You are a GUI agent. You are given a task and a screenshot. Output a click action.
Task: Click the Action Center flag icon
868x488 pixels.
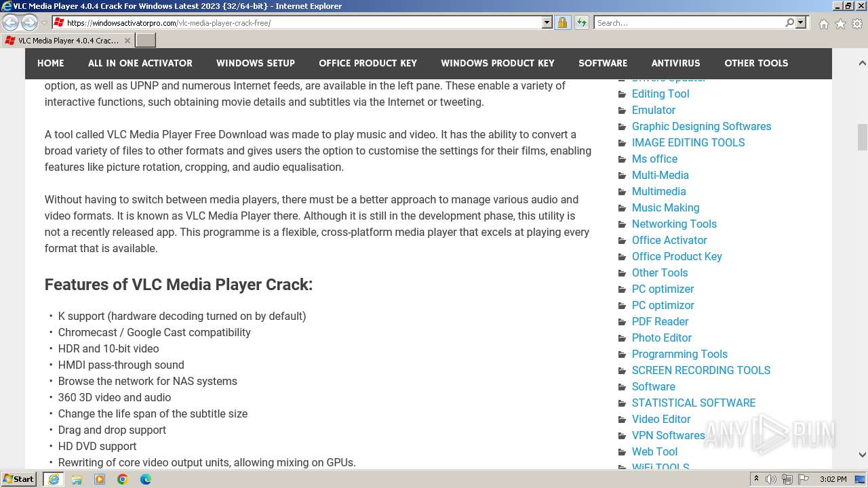click(803, 479)
